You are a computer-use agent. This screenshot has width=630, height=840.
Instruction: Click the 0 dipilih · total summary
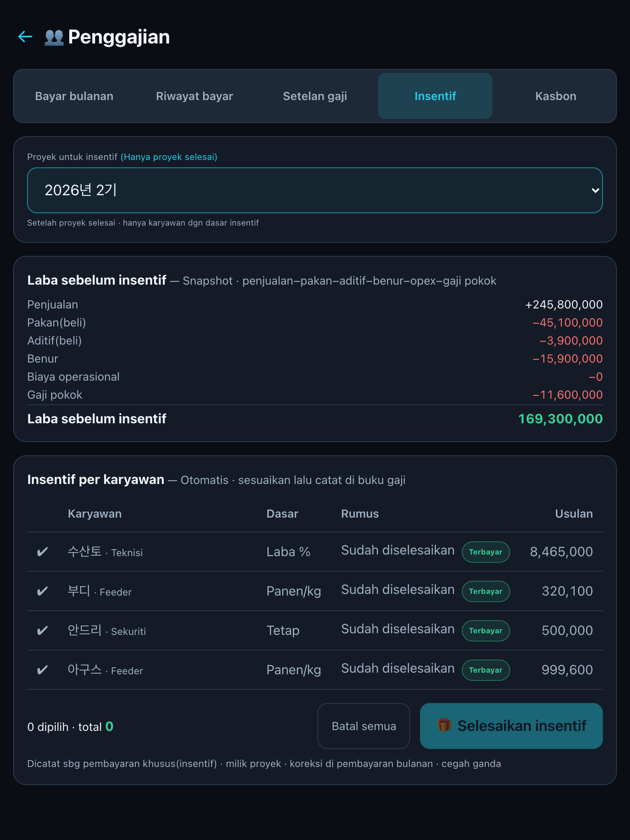click(70, 727)
